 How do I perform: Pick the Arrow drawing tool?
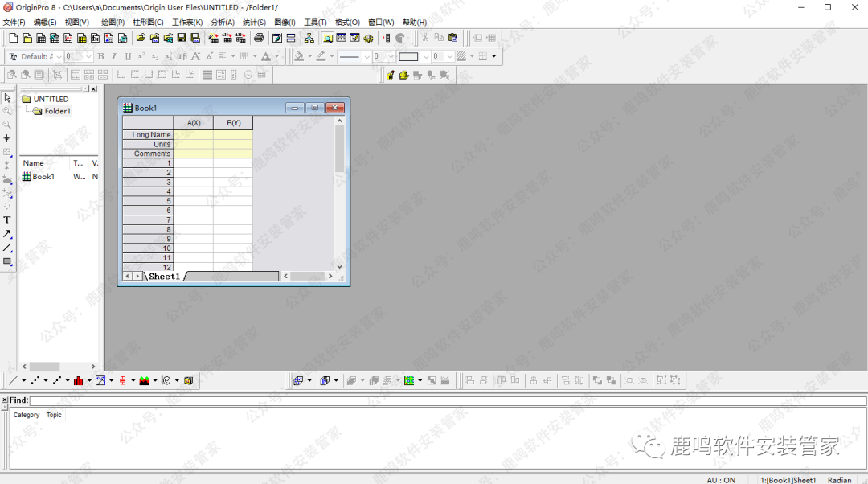click(x=7, y=234)
